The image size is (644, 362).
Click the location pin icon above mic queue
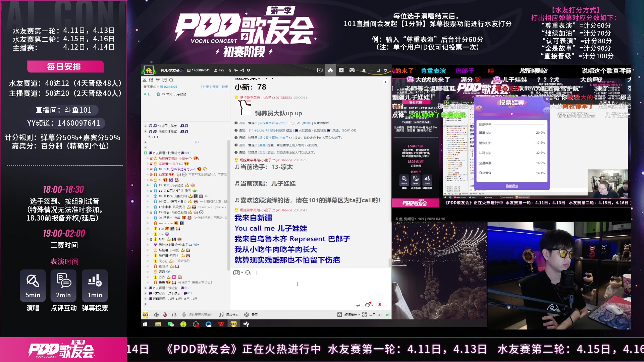158,80
